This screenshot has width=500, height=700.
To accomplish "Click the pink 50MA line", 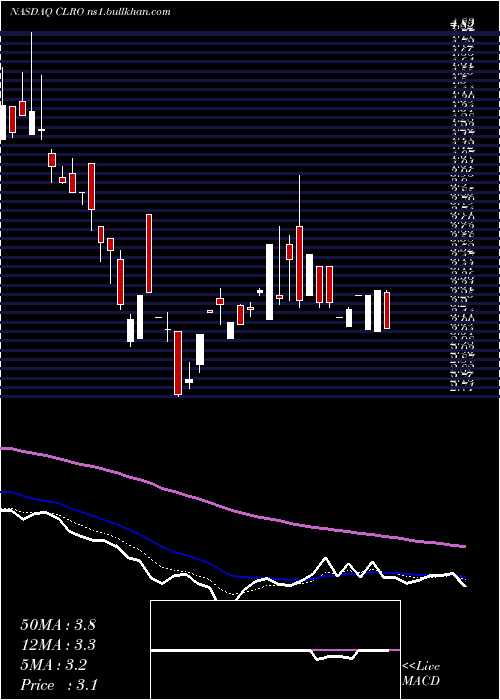I will pyautogui.click(x=232, y=509).
